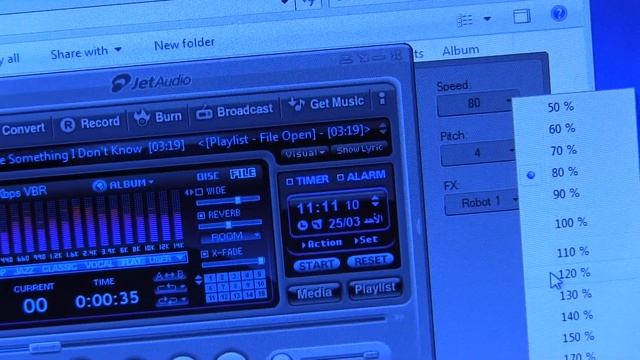
Task: Click the track info scroll arrows
Action: tap(382, 129)
